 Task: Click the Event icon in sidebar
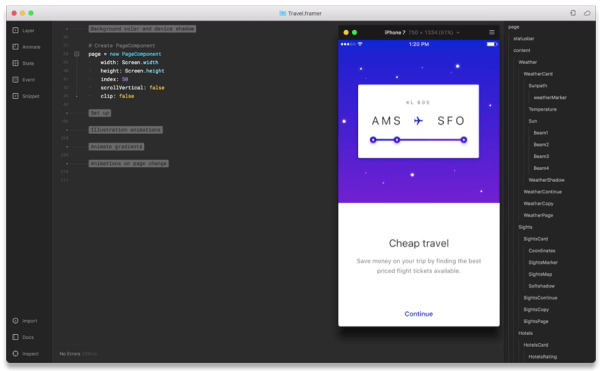point(15,80)
